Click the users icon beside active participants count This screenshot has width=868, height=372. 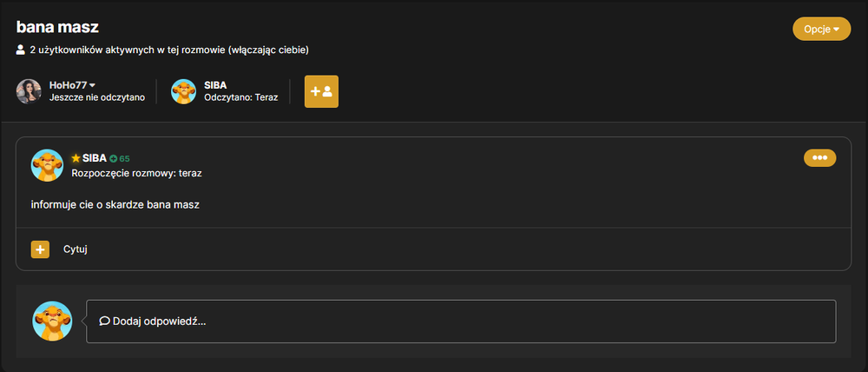(21, 50)
